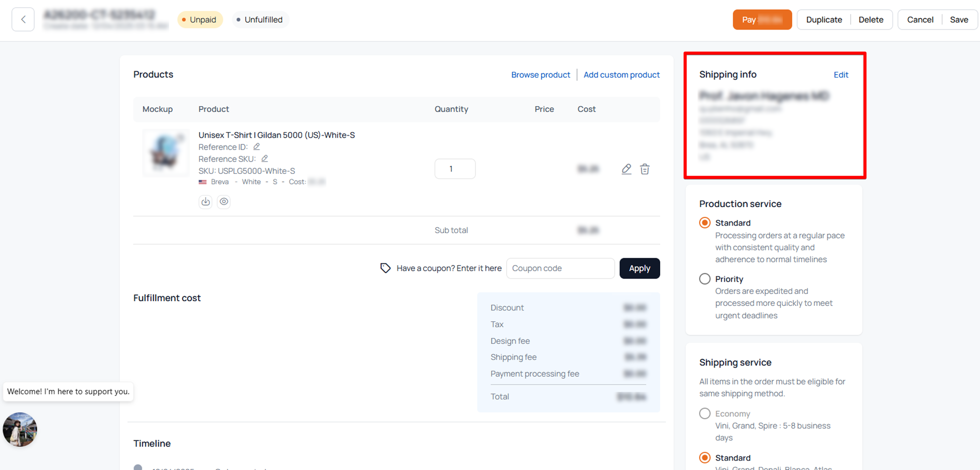
Task: Select Standard production service
Action: coord(705,223)
